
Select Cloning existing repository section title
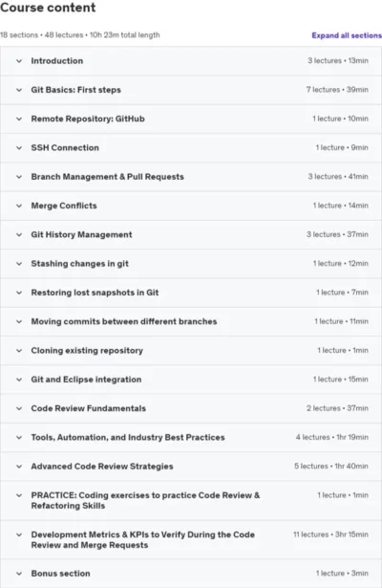(87, 351)
